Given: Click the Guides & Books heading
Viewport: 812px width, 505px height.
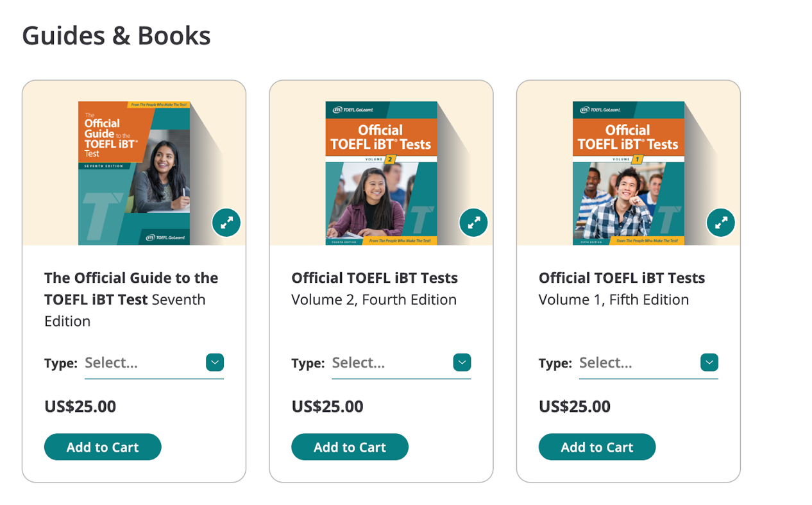Looking at the screenshot, I should coord(116,35).
